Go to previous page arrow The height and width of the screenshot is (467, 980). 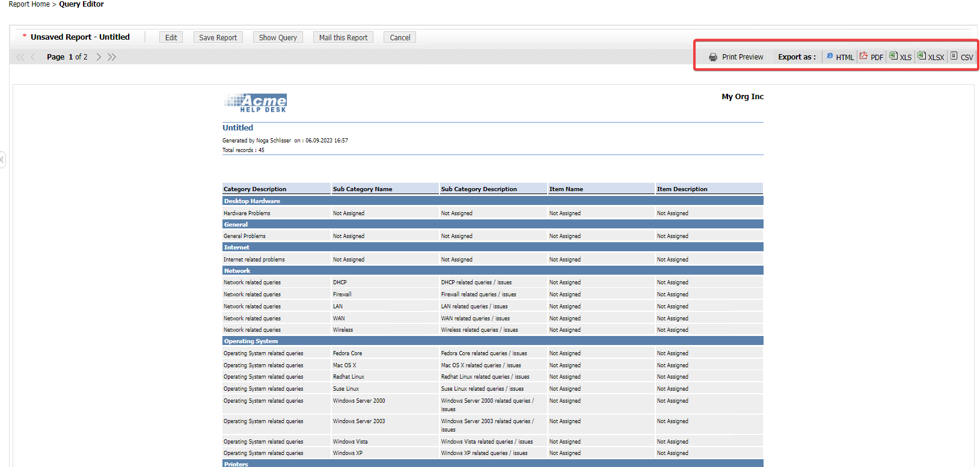[33, 57]
